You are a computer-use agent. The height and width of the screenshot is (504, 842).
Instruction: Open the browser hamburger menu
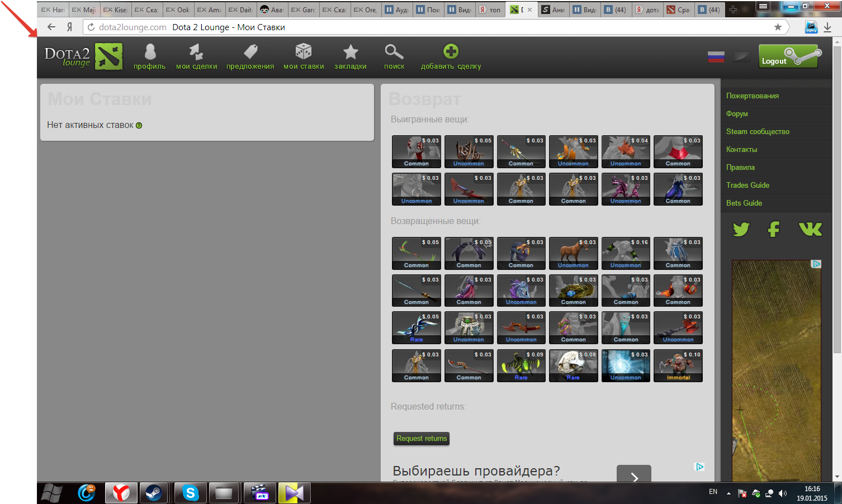(x=763, y=7)
